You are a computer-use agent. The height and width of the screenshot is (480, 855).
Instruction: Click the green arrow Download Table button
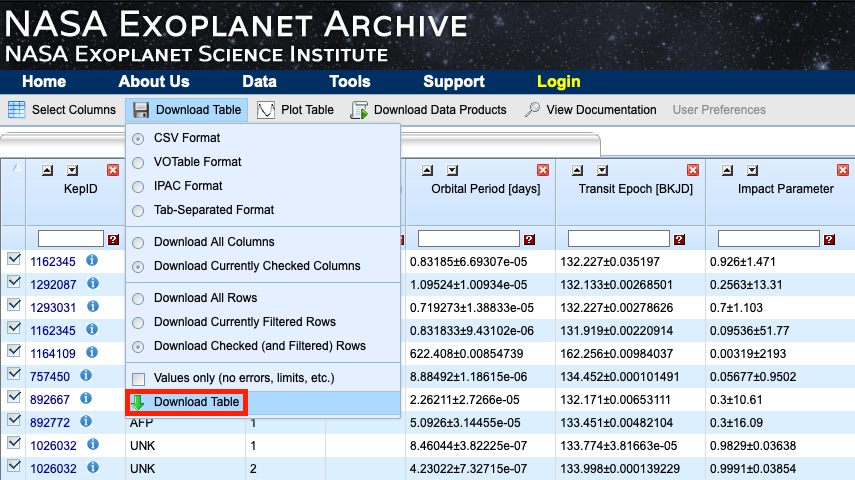187,402
